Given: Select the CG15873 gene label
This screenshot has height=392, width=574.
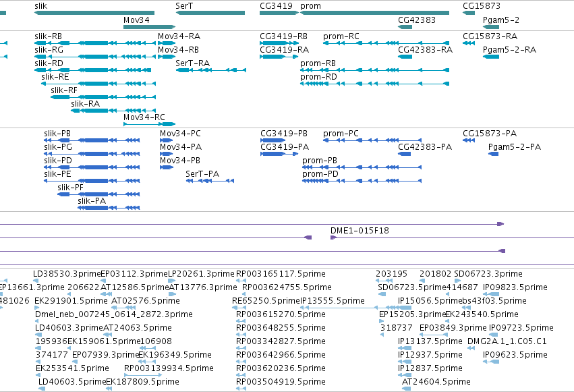Looking at the screenshot, I should point(482,6).
